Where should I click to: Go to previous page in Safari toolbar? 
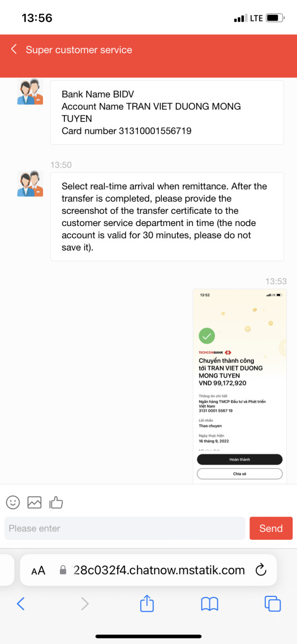click(20, 603)
